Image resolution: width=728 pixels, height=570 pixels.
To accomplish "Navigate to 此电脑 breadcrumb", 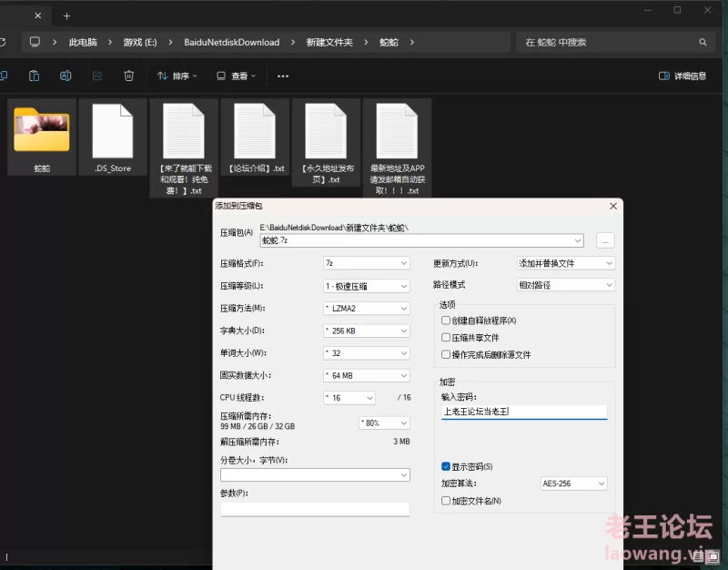I will 83,42.
